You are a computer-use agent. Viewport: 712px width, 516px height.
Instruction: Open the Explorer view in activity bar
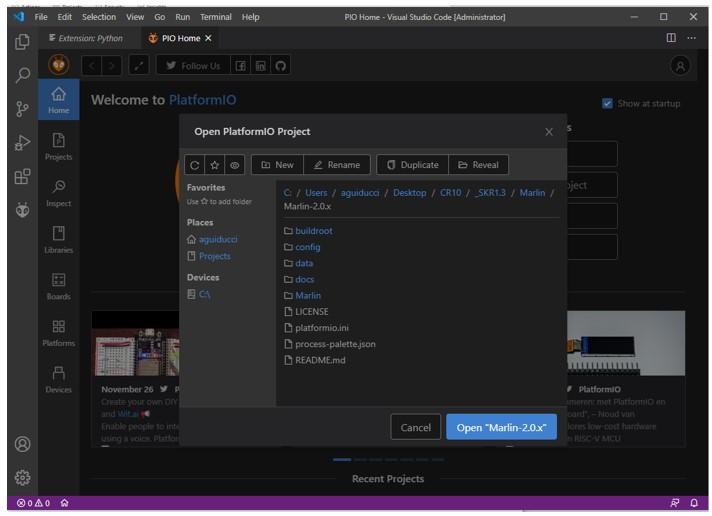(22, 42)
